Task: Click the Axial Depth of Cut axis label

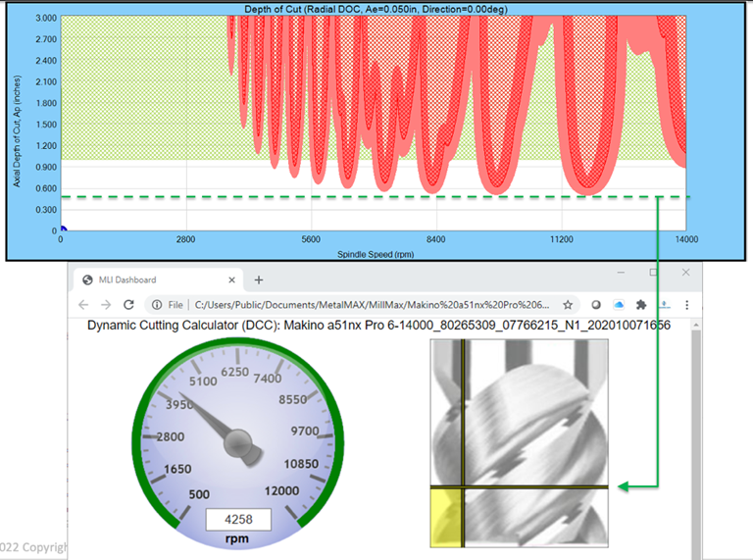Action: point(18,130)
